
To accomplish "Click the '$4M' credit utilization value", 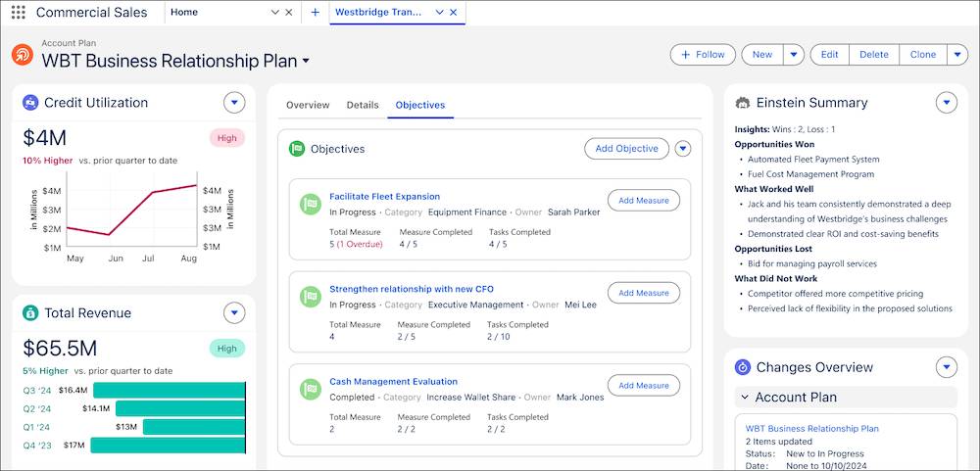I will [44, 138].
